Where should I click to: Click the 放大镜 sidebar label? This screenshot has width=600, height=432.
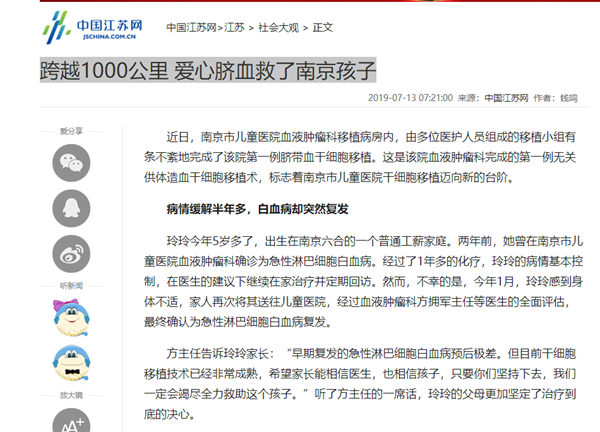tap(70, 394)
